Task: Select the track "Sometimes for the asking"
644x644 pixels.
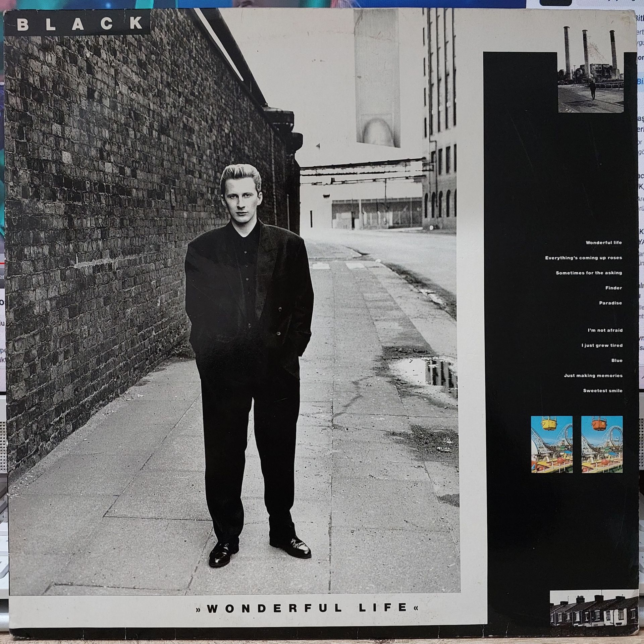Action: (x=589, y=273)
